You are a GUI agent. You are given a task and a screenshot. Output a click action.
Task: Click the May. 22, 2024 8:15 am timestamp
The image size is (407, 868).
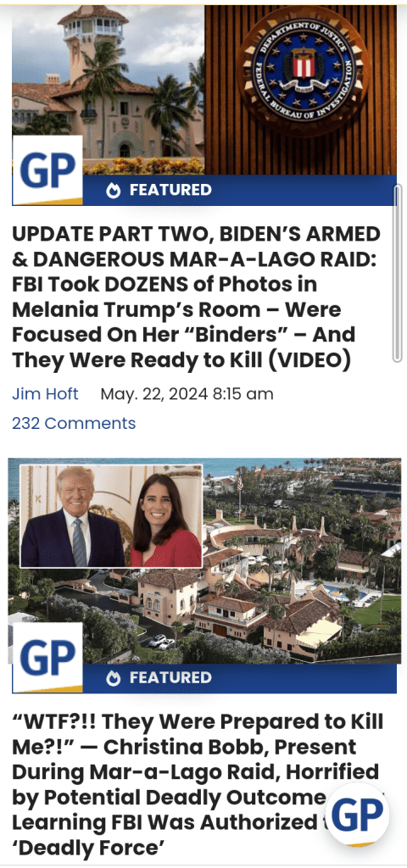tap(187, 394)
